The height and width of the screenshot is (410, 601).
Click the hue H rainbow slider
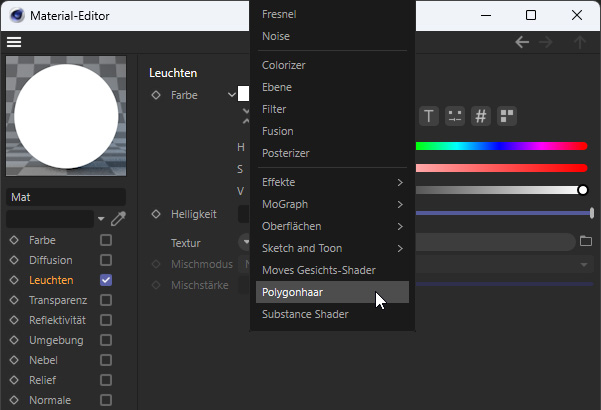(x=501, y=146)
